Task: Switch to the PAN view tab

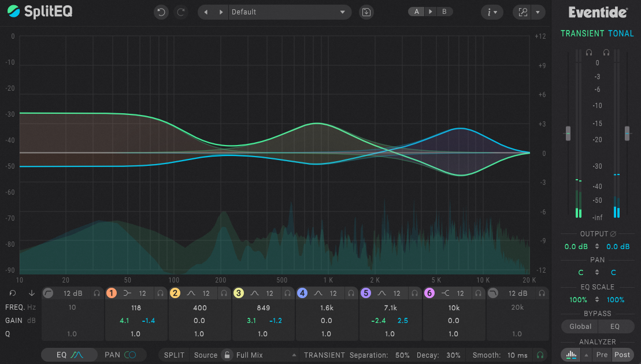Action: pos(121,355)
